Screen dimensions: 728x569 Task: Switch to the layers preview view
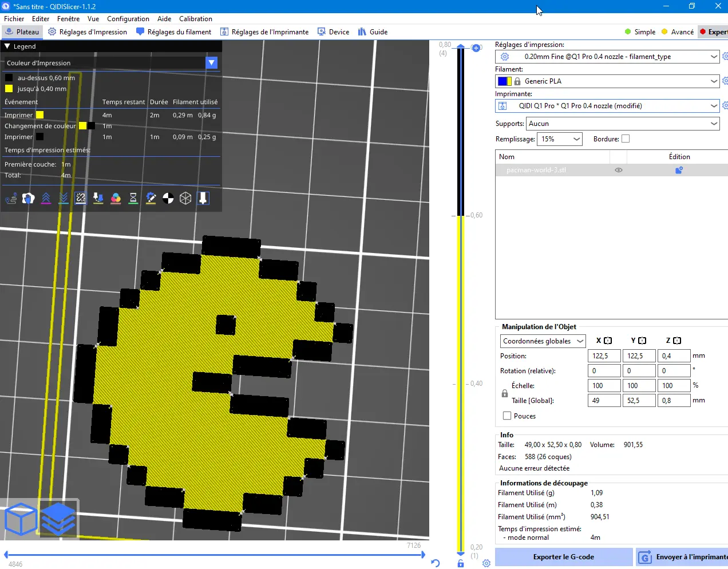(x=58, y=519)
